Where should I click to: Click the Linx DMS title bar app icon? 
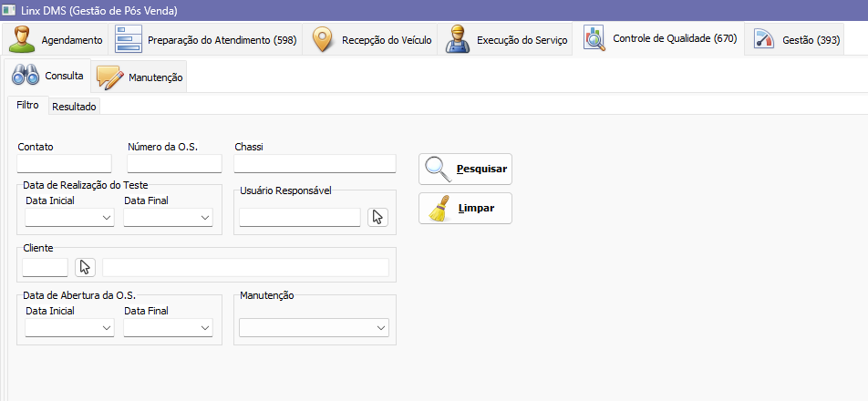point(9,10)
